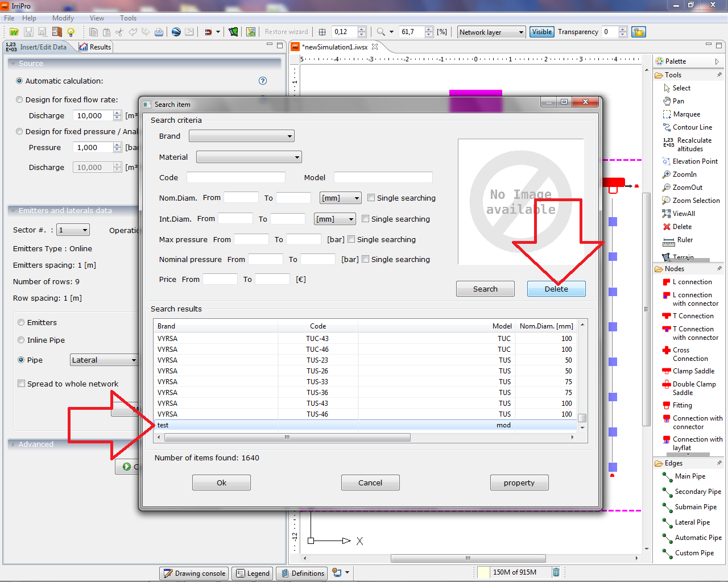Open the Modify menu
The image size is (728, 582).
pos(63,18)
